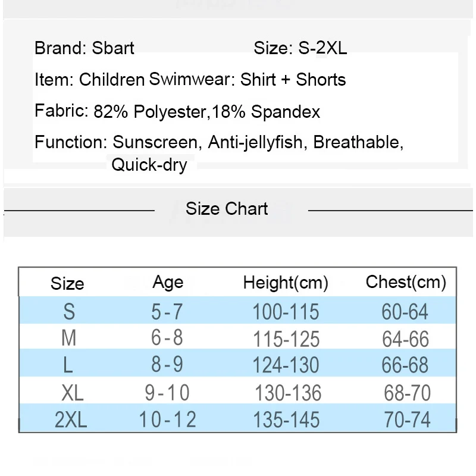Click the XL size row label
The image size is (476, 476).
click(72, 393)
